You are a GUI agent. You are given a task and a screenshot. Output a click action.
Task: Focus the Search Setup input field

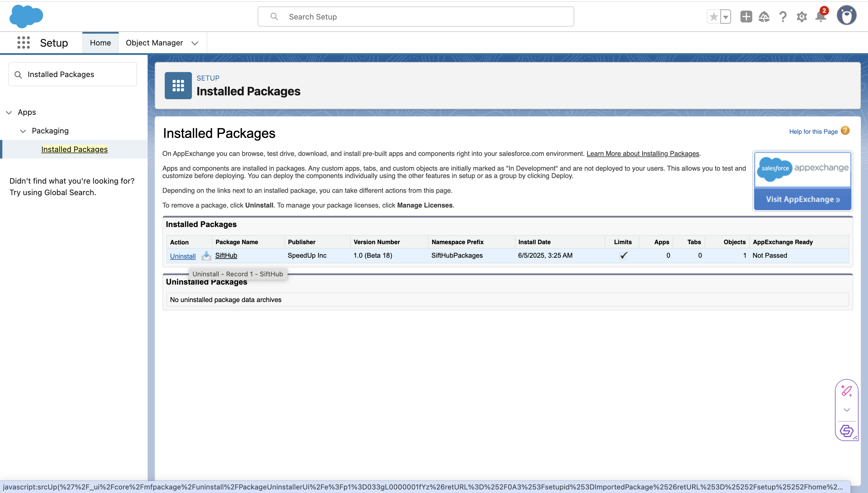(416, 17)
